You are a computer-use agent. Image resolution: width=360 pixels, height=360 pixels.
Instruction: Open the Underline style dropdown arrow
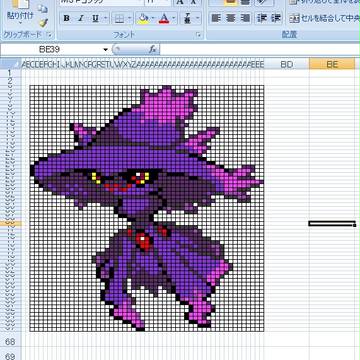tap(105, 18)
